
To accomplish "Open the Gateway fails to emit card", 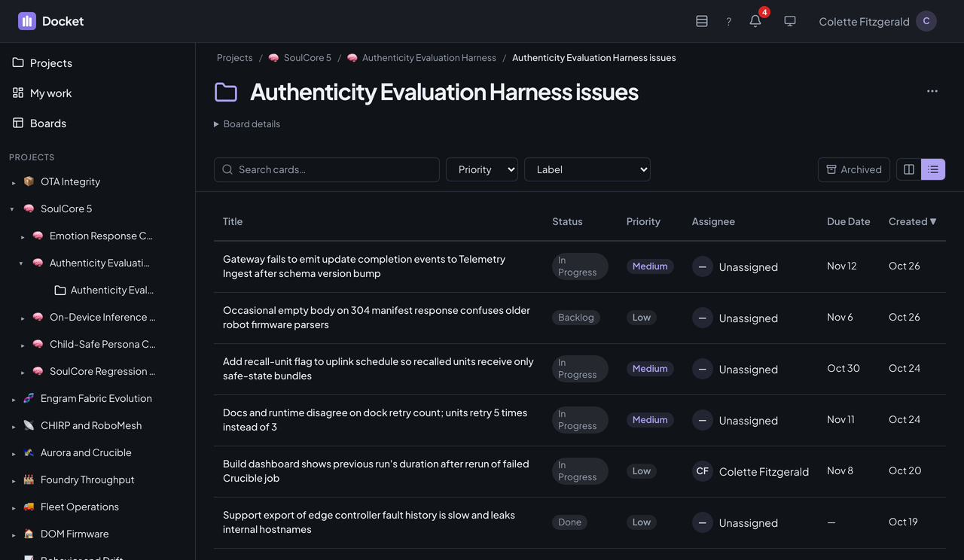I will click(364, 266).
